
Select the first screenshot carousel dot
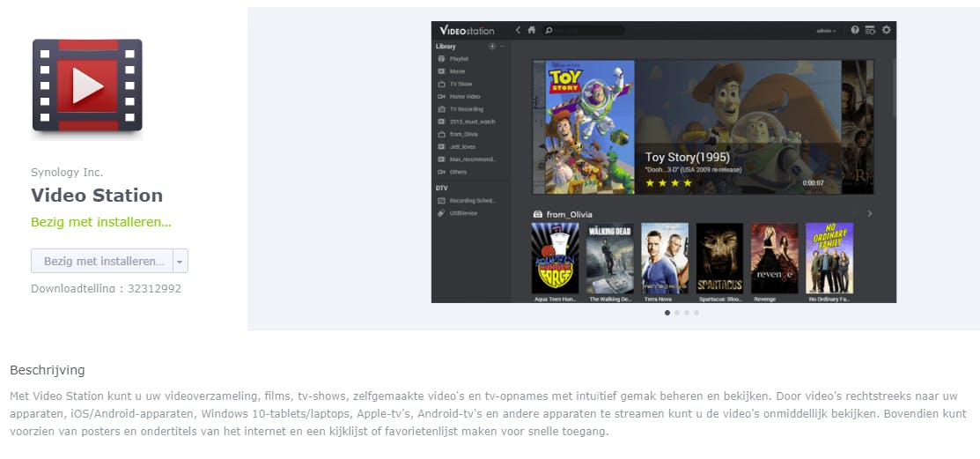(x=667, y=313)
